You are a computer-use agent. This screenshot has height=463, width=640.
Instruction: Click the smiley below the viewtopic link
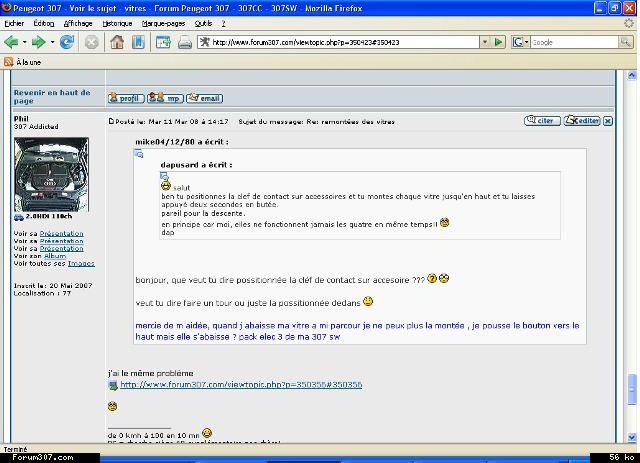click(113, 406)
